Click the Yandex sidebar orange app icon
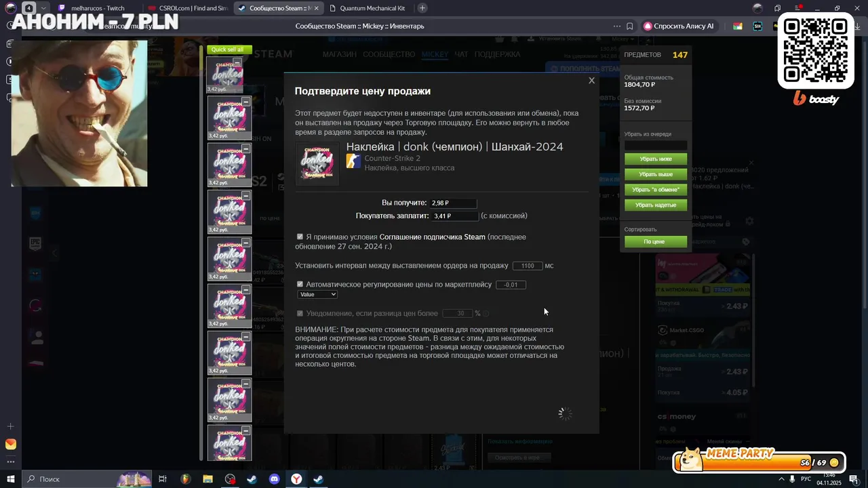The width and height of the screenshot is (868, 488). (10, 445)
